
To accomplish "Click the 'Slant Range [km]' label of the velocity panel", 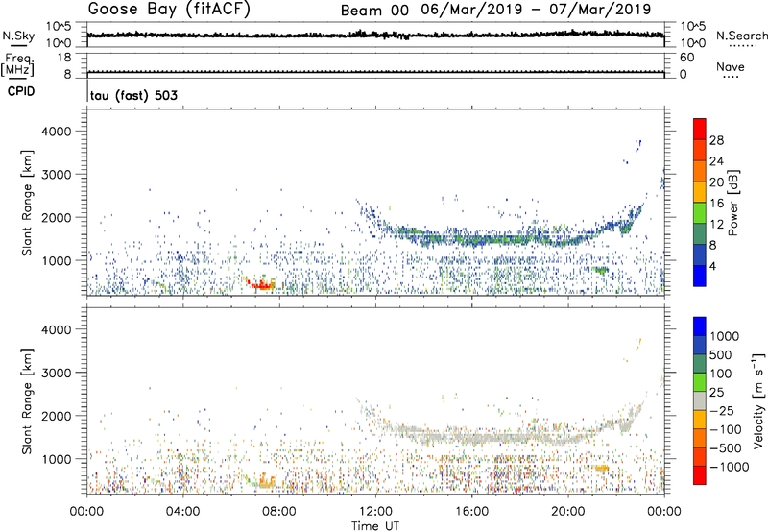I will (27, 400).
